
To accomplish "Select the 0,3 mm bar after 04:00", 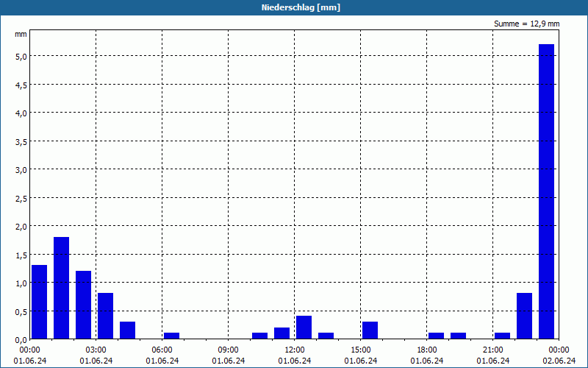I will (127, 330).
